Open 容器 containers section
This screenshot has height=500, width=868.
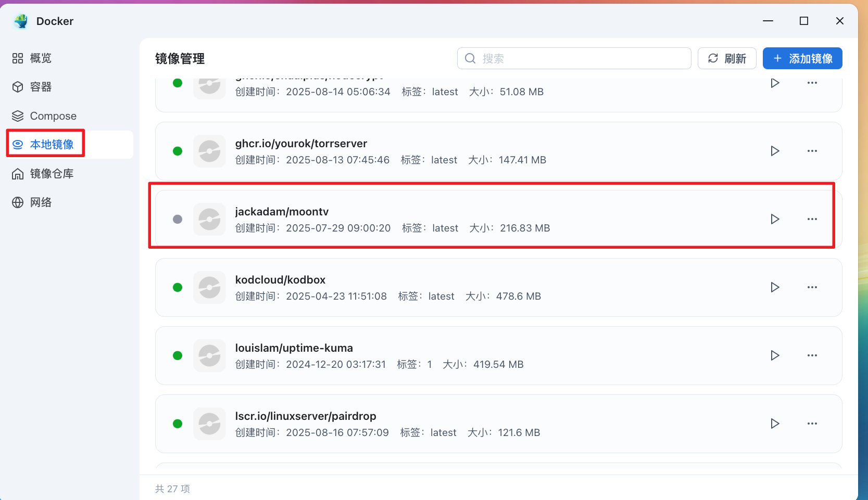(41, 87)
